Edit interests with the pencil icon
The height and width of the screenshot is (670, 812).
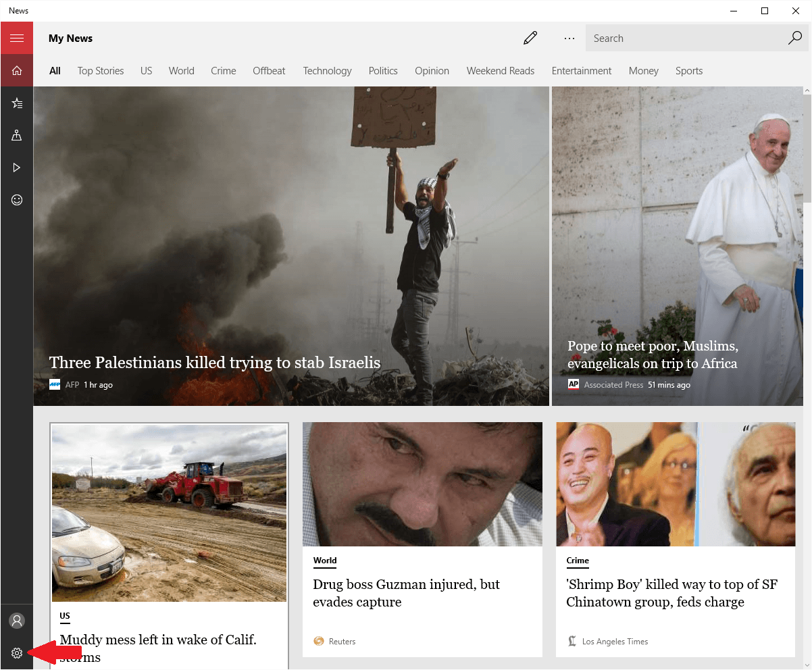pyautogui.click(x=530, y=38)
